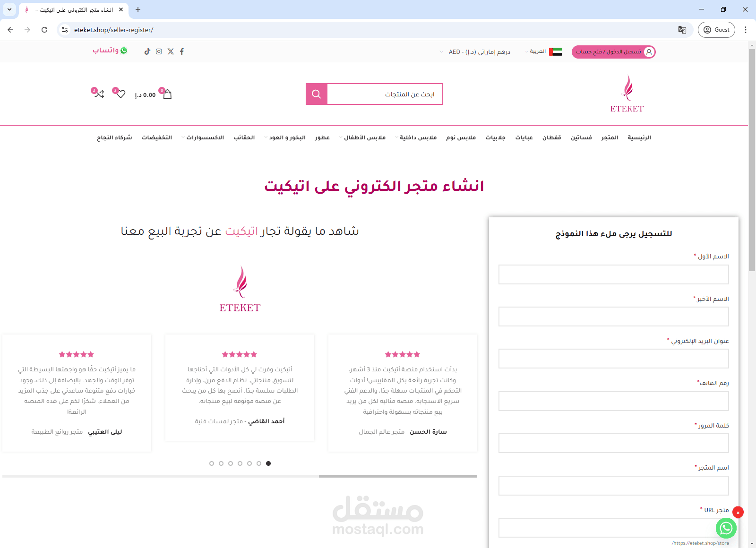Viewport: 756px width, 548px height.
Task: Click the pink search magnifier button
Action: (x=317, y=94)
